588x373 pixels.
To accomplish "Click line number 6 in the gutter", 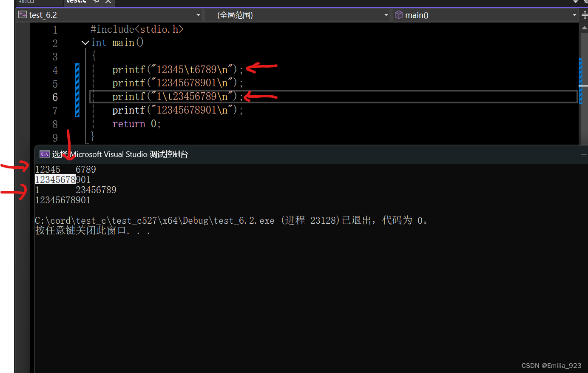I will [x=55, y=97].
